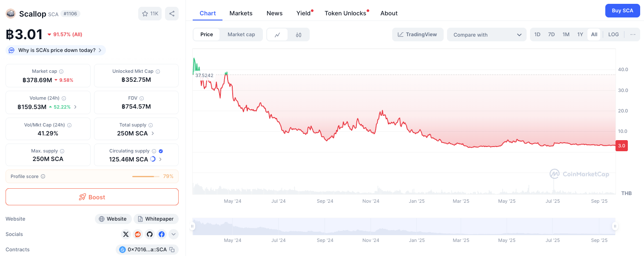The width and height of the screenshot is (644, 256).
Task: Open the Facebook social link
Action: [162, 234]
